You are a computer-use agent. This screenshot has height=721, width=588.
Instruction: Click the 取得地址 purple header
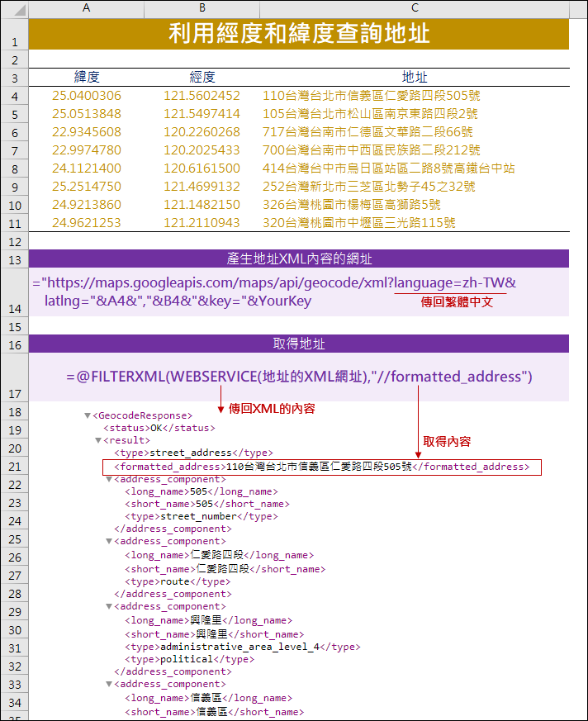click(x=299, y=344)
